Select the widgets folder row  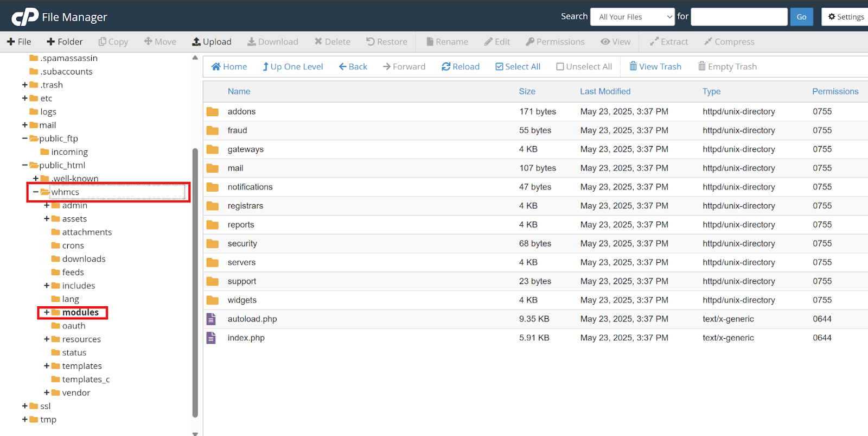(x=535, y=300)
